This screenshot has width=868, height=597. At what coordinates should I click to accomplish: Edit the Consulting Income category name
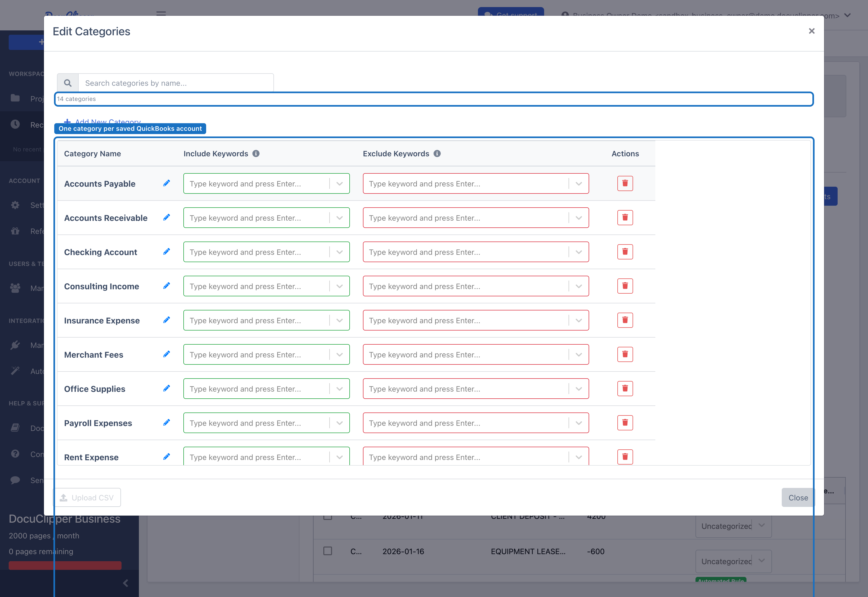[166, 286]
